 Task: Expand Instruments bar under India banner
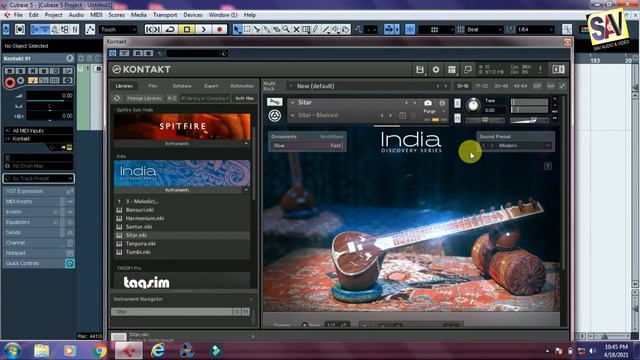(x=182, y=190)
